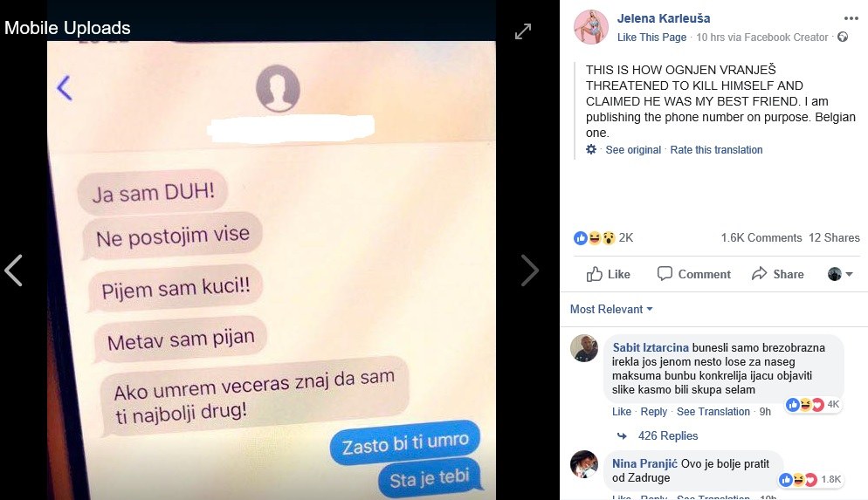The height and width of the screenshot is (500, 868).
Task: Expand the 426 Replies thread
Action: [x=668, y=435]
